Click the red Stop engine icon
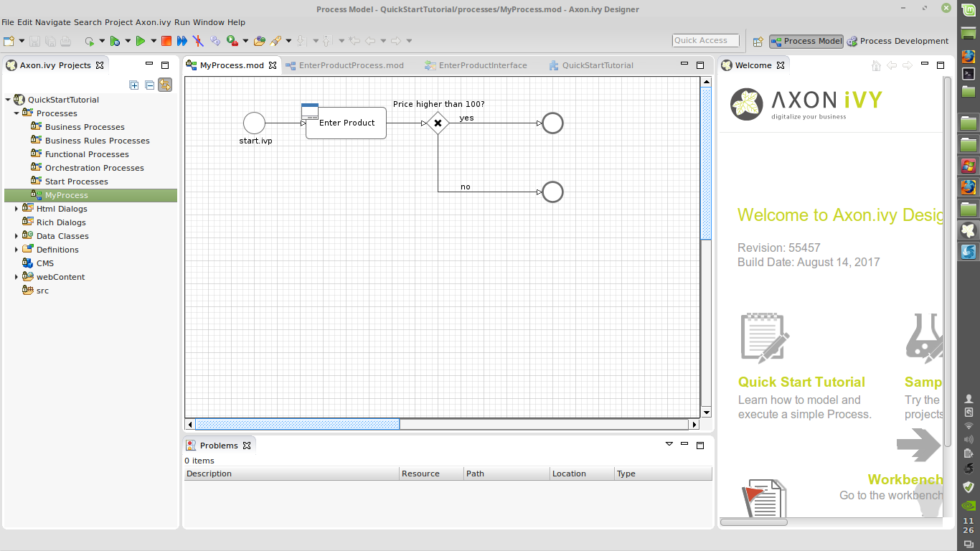 click(x=166, y=41)
